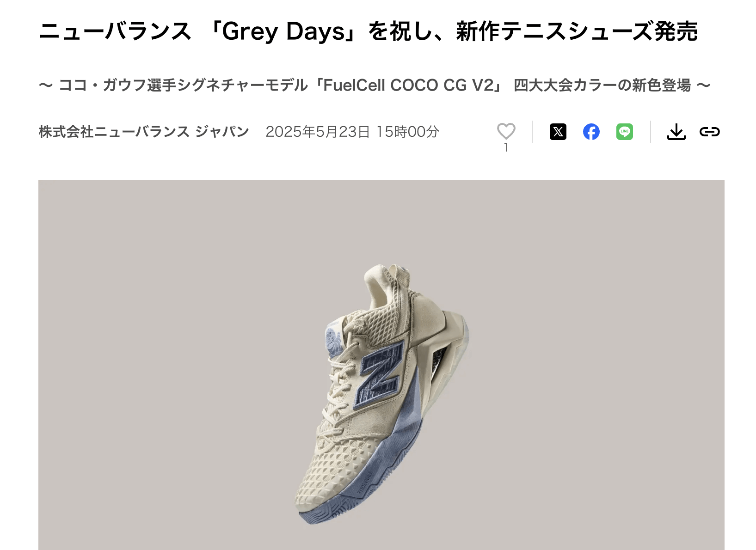Click the words 新作テニスシューズ発売 in the title
The height and width of the screenshot is (550, 756).
577,31
